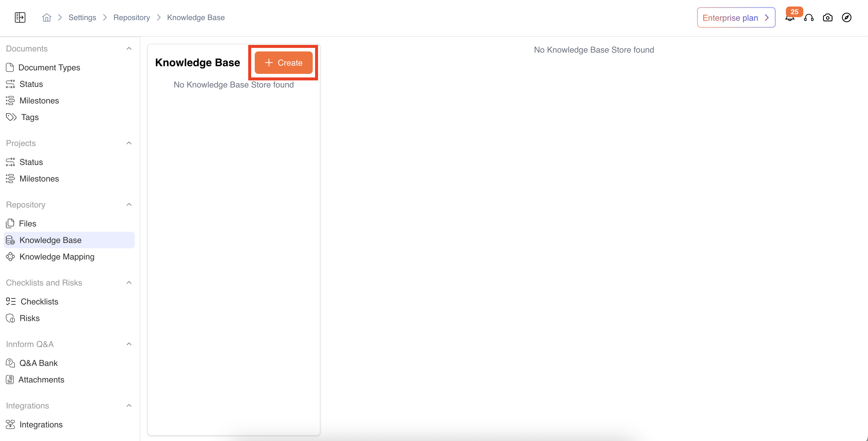The width and height of the screenshot is (868, 441).
Task: Collapse the Documents section
Action: 129,48
